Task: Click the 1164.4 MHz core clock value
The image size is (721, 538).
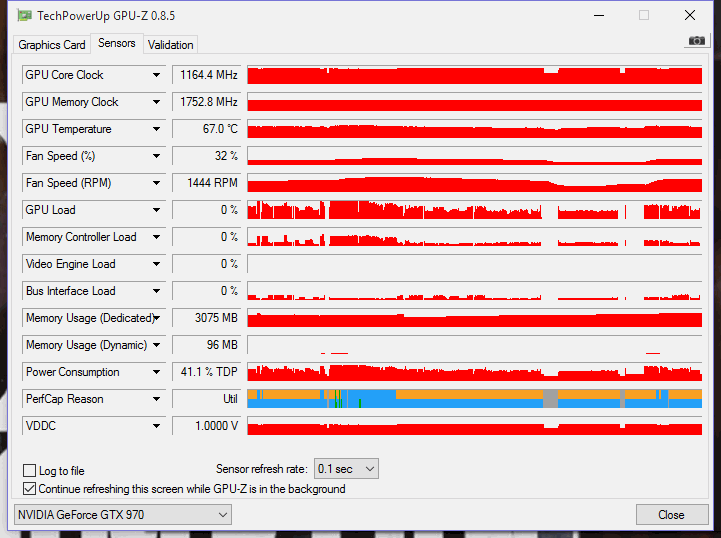Action: (x=207, y=75)
